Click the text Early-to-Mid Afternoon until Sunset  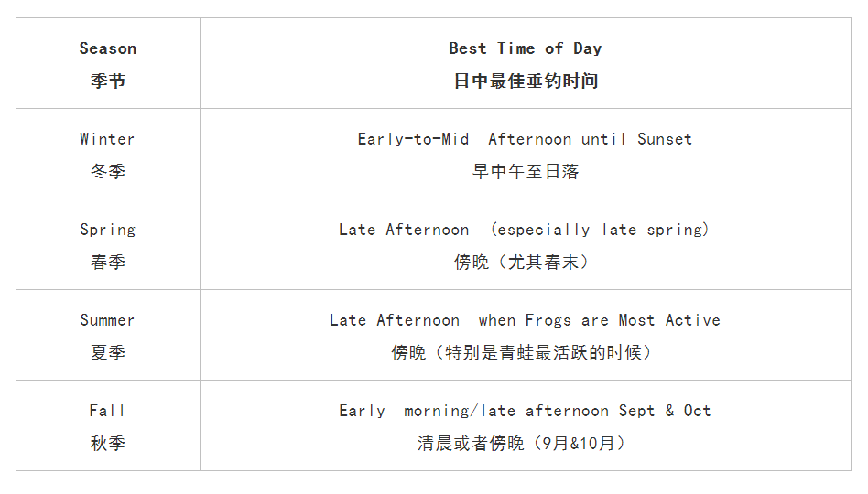click(525, 139)
